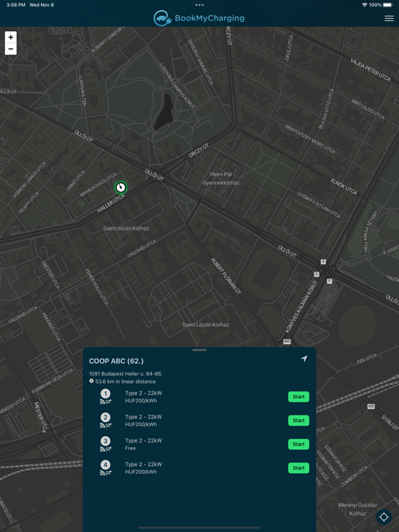Viewport: 399px width, 532px height.
Task: Zoom in the map with plus button
Action: pyautogui.click(x=10, y=37)
